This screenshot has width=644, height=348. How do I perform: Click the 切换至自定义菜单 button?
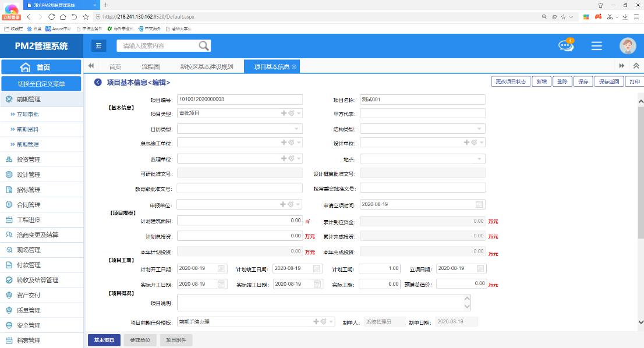[41, 84]
